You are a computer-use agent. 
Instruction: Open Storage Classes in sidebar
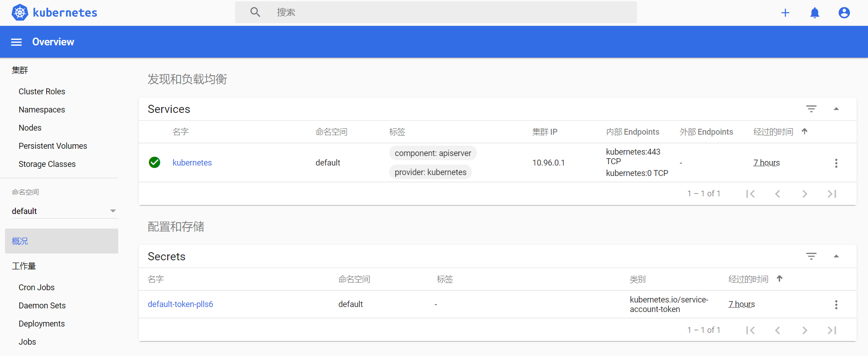click(x=47, y=164)
